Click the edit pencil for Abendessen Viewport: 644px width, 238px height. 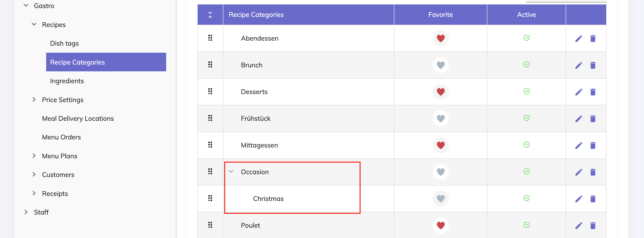point(579,39)
